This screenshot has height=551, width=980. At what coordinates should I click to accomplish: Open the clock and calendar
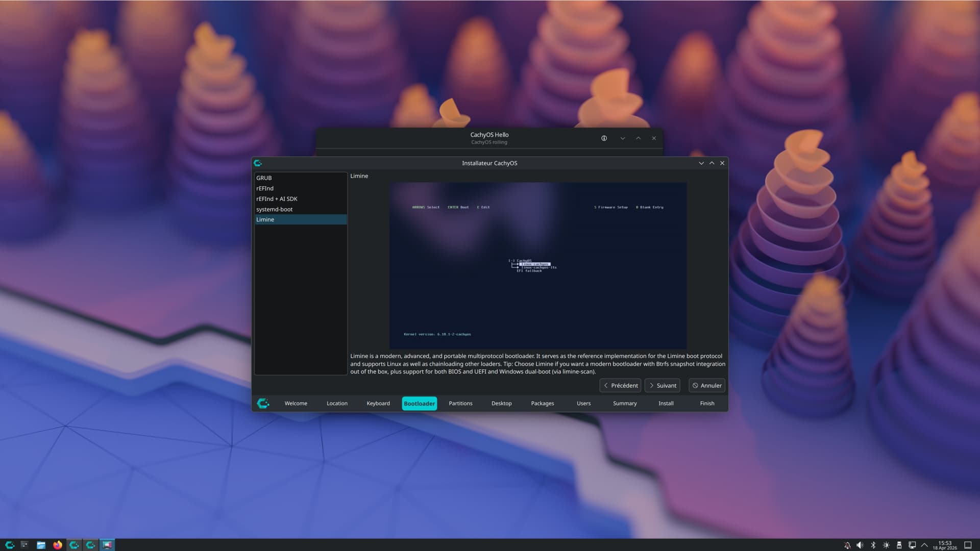[x=945, y=545]
